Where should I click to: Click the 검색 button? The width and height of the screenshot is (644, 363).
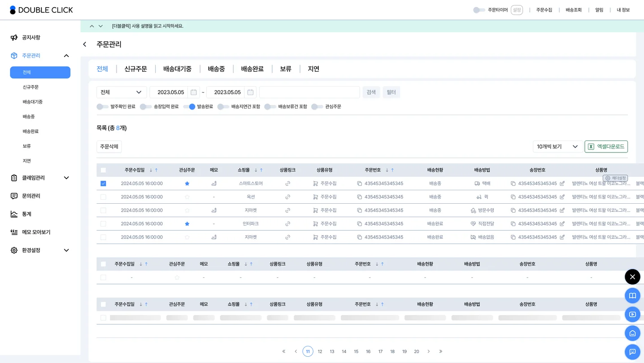click(x=371, y=92)
